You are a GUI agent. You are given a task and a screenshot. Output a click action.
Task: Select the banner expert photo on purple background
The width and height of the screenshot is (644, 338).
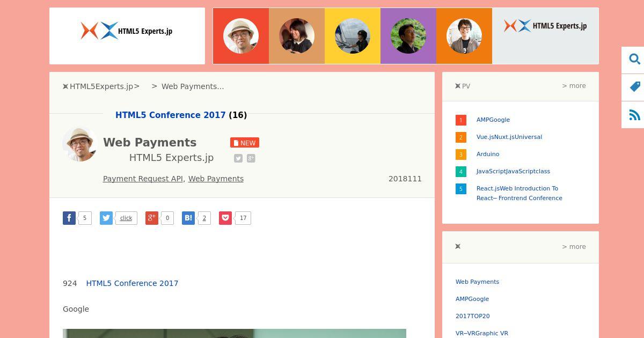tap(408, 36)
